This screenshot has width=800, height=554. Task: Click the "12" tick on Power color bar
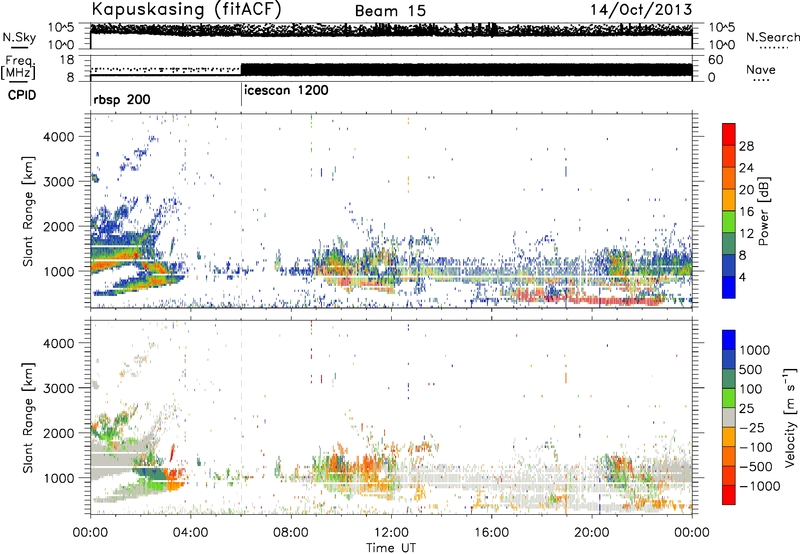[x=746, y=234]
